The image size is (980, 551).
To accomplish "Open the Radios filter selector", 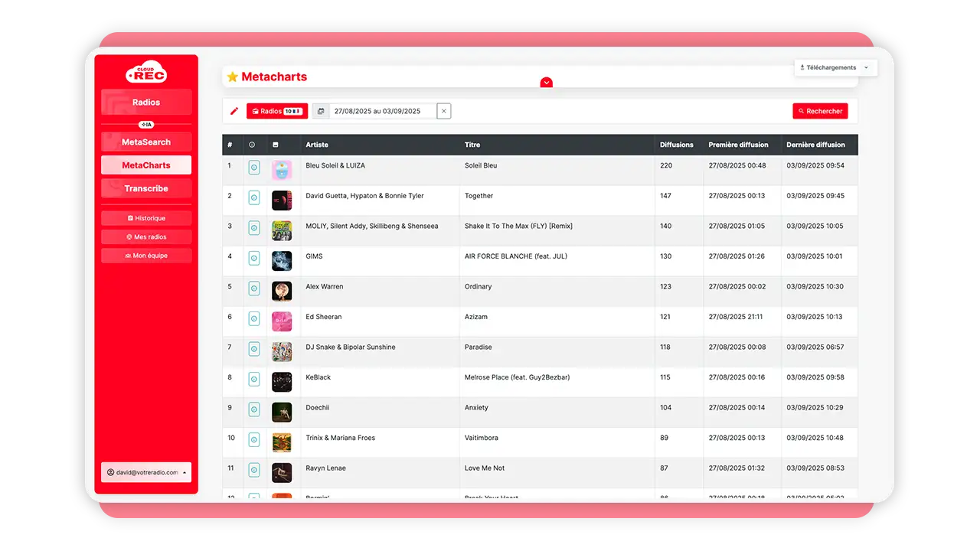I will click(277, 111).
